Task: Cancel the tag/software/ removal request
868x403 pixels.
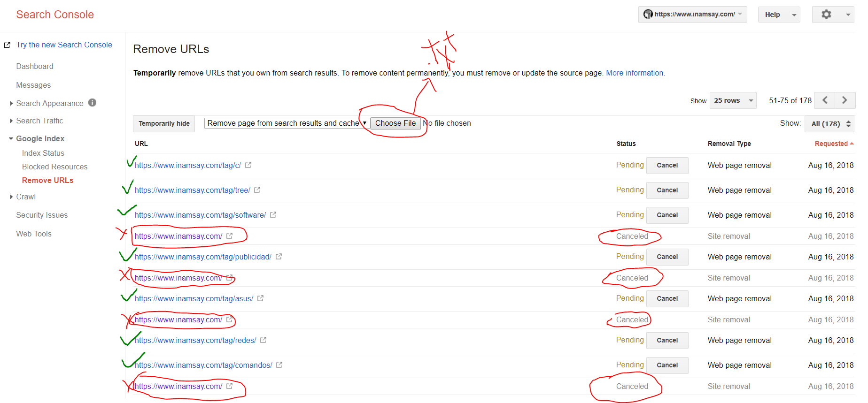Action: coord(667,215)
